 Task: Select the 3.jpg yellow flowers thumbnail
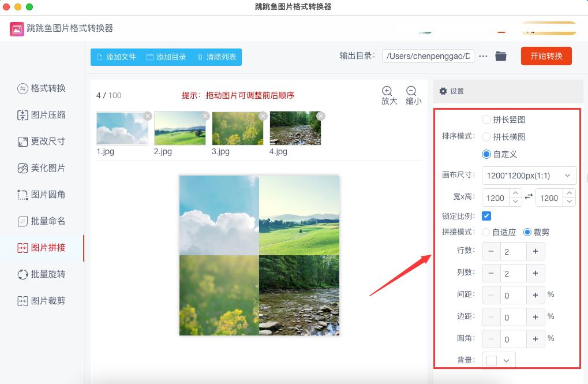point(237,128)
